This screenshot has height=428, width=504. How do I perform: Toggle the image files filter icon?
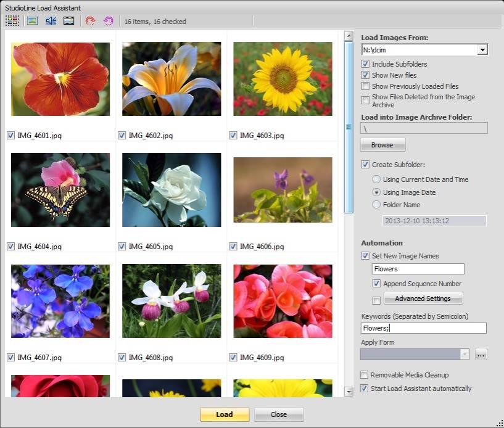(x=33, y=21)
